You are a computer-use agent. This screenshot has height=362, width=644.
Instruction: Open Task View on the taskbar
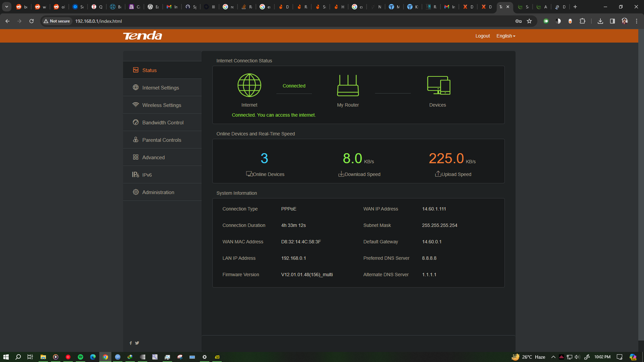pyautogui.click(x=30, y=357)
